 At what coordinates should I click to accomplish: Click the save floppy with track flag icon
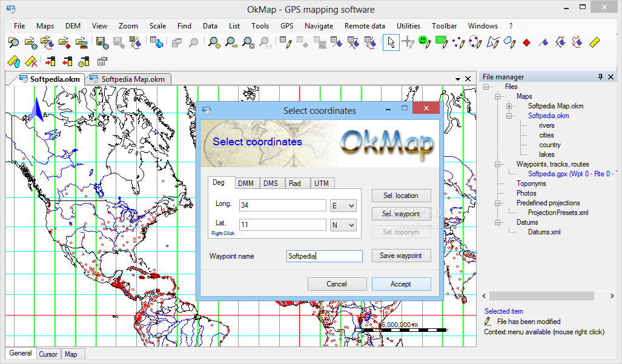(136, 42)
